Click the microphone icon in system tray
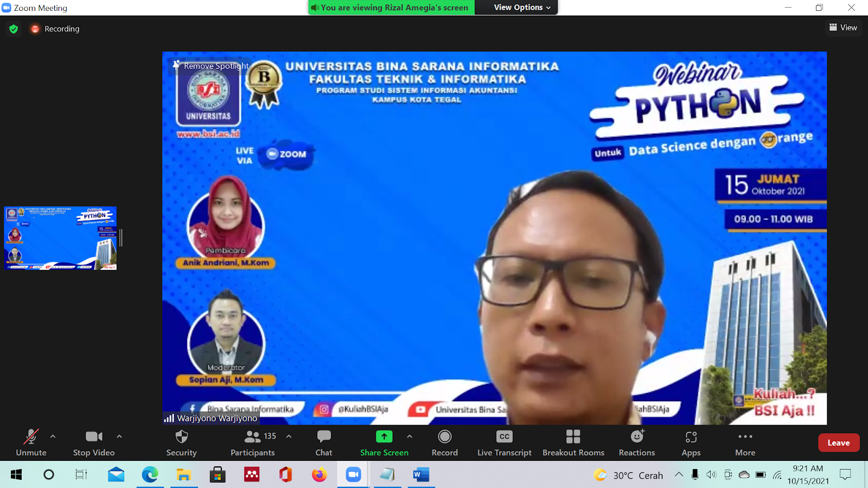The height and width of the screenshot is (488, 868). (695, 474)
